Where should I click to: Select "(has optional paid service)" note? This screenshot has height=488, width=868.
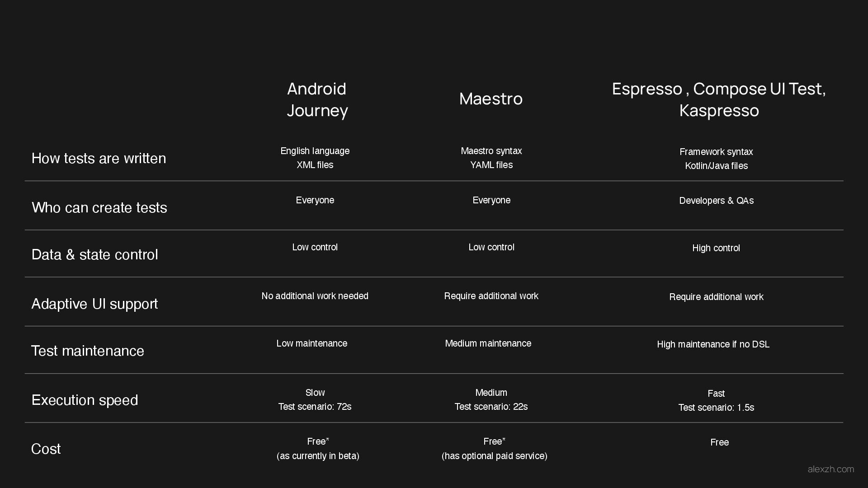pyautogui.click(x=494, y=456)
